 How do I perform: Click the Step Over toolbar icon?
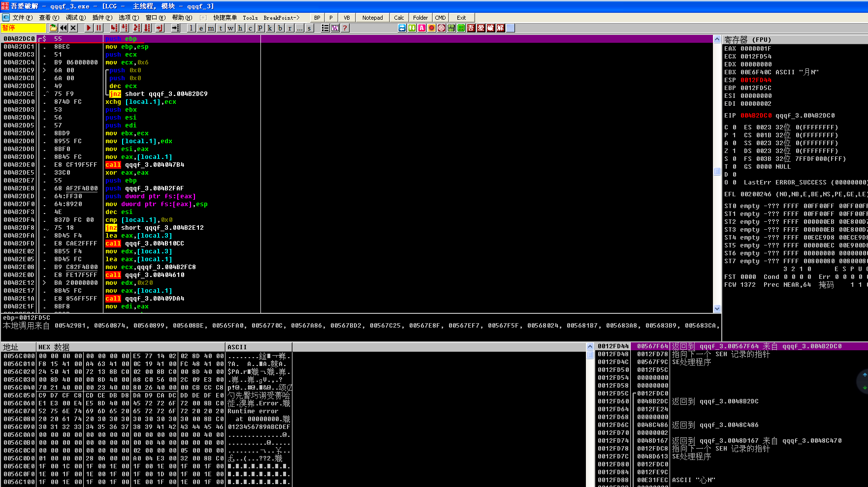(x=124, y=28)
